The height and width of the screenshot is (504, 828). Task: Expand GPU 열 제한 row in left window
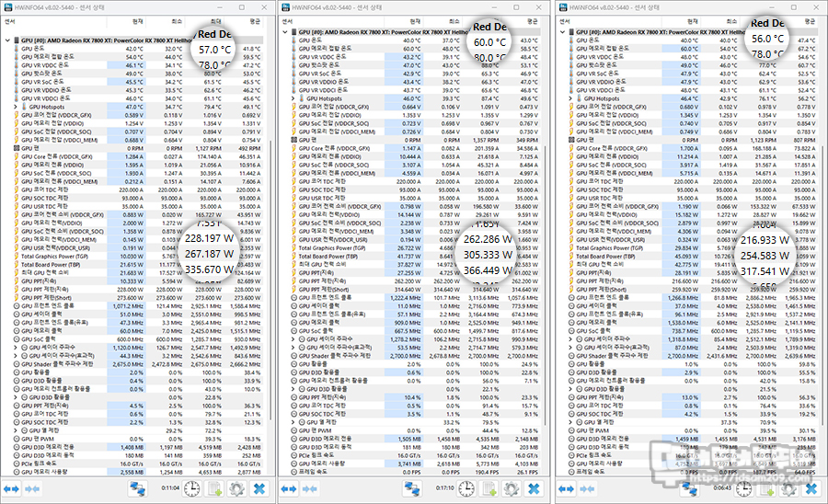pos(16,430)
